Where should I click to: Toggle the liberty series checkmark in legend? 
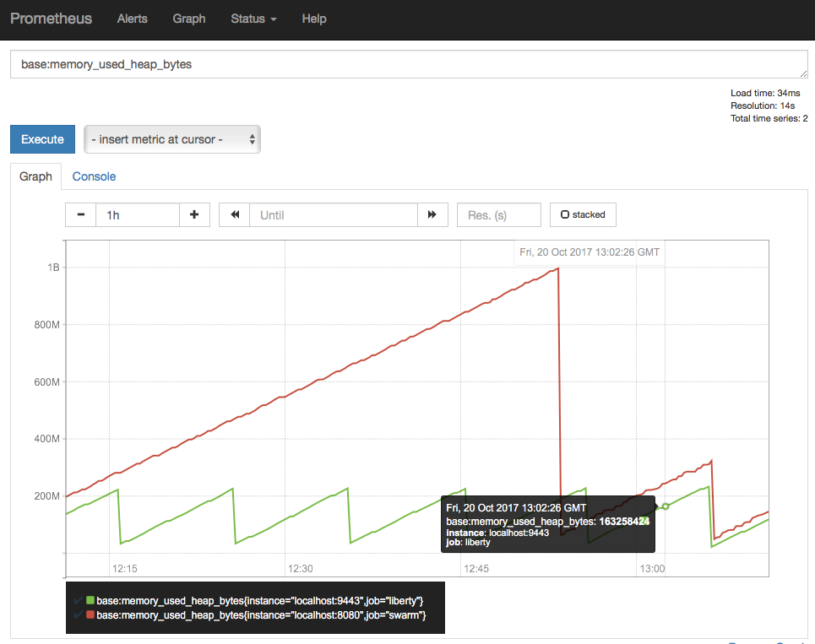coord(79,600)
